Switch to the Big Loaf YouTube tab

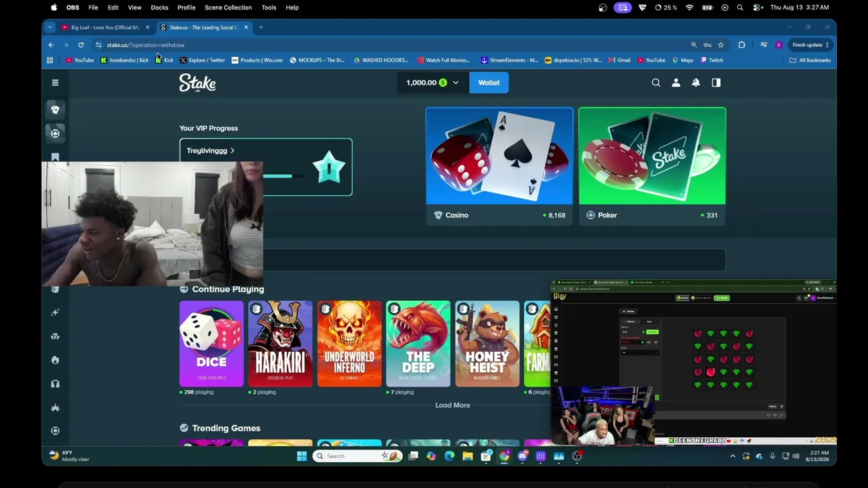105,27
